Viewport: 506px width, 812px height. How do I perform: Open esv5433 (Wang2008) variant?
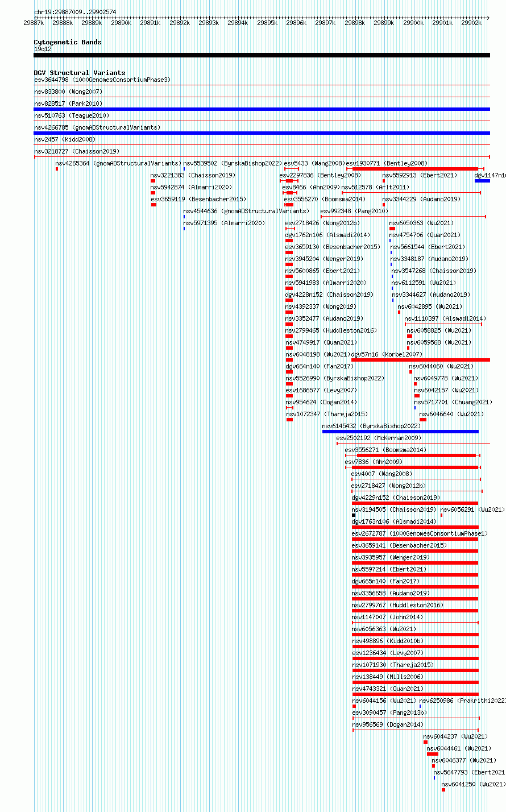click(x=314, y=163)
